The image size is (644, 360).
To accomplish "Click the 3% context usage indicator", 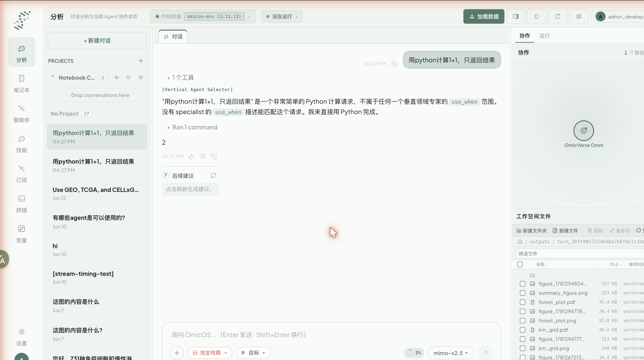I will [x=414, y=353].
